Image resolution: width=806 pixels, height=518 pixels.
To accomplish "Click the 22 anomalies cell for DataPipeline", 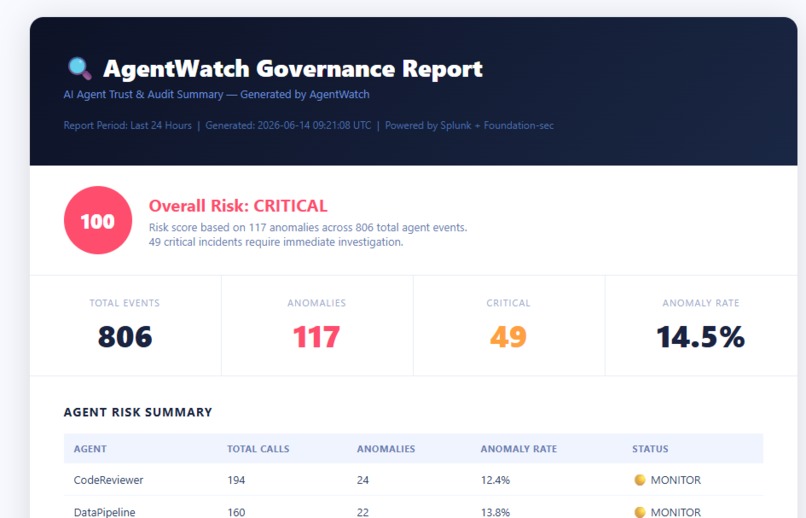I will click(363, 512).
